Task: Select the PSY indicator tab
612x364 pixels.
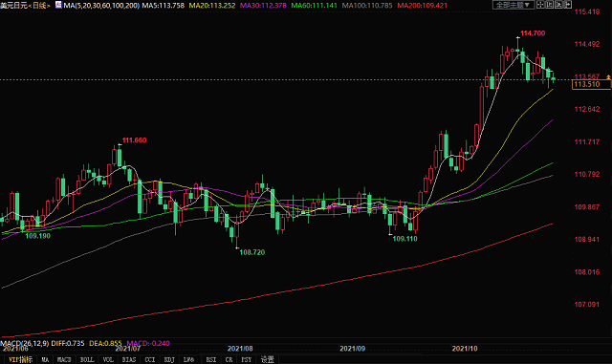Action: point(247,360)
